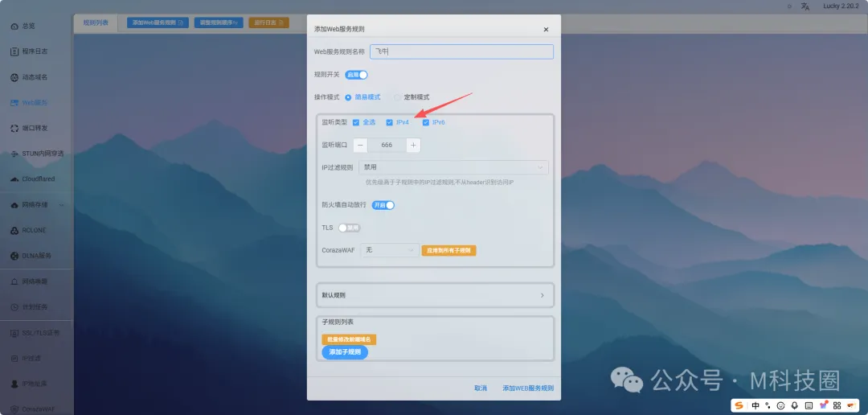This screenshot has height=415, width=868.
Task: Open Cloudflared sidebar entry
Action: tap(33, 179)
